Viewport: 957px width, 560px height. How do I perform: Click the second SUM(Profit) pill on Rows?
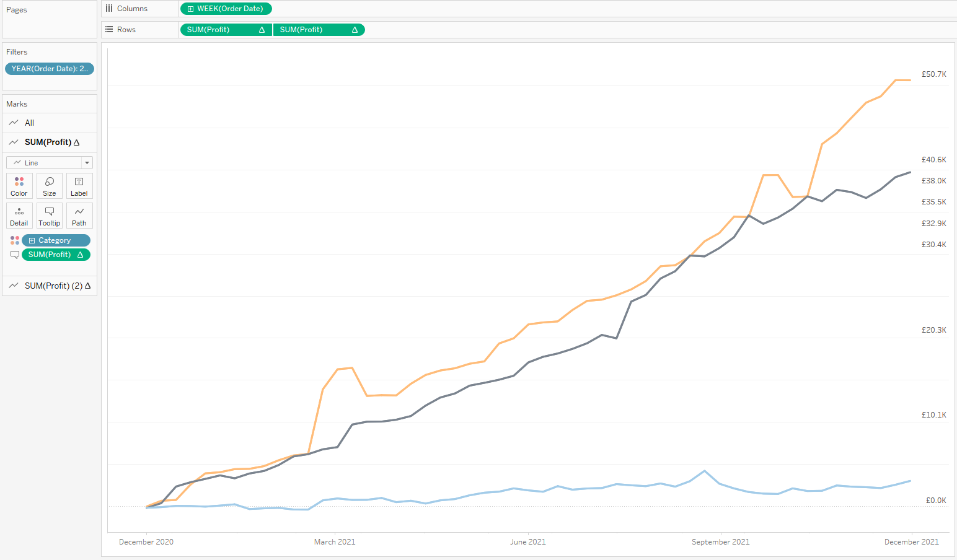point(319,30)
